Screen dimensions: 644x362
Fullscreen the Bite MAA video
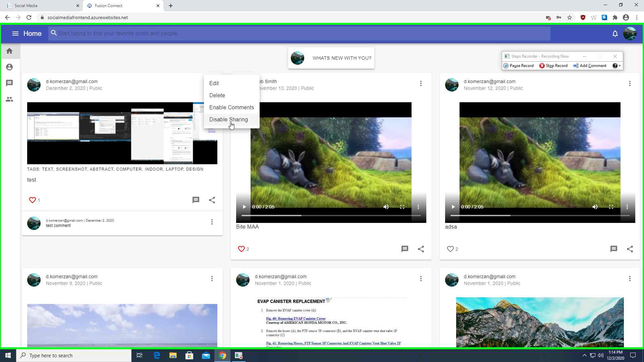point(402,207)
